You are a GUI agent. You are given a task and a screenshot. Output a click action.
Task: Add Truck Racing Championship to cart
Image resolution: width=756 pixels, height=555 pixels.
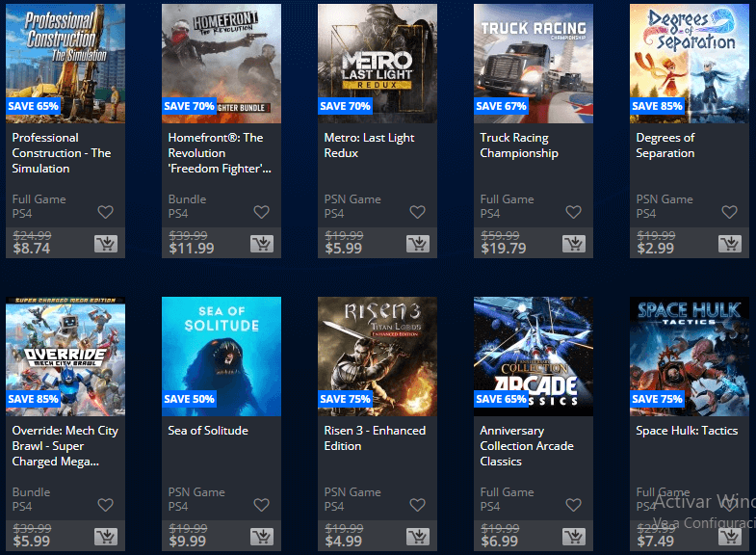coord(574,244)
